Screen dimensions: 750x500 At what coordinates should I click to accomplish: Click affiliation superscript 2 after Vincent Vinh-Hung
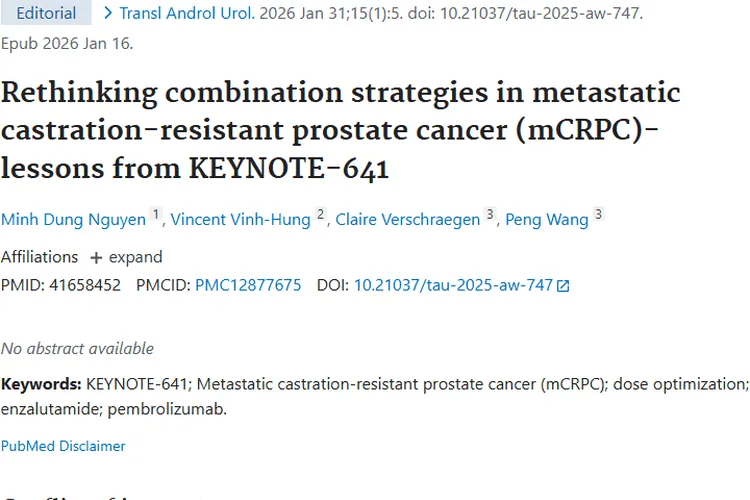coord(321,215)
